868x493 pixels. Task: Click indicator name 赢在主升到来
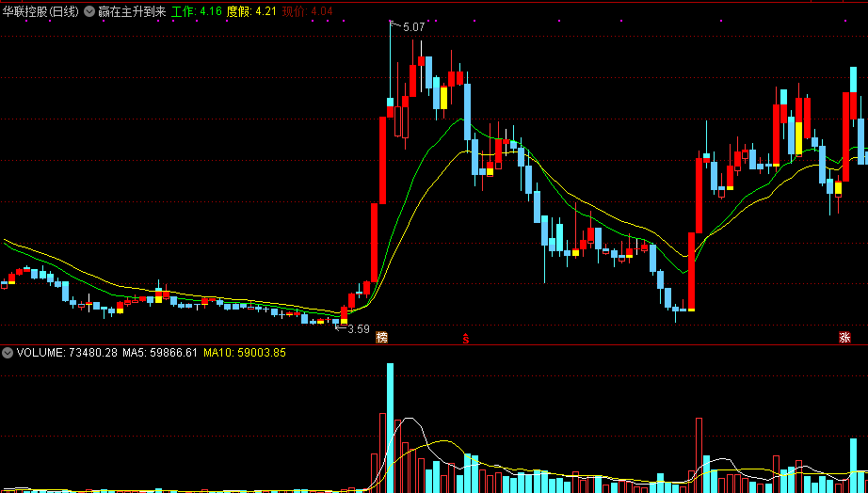(132, 11)
